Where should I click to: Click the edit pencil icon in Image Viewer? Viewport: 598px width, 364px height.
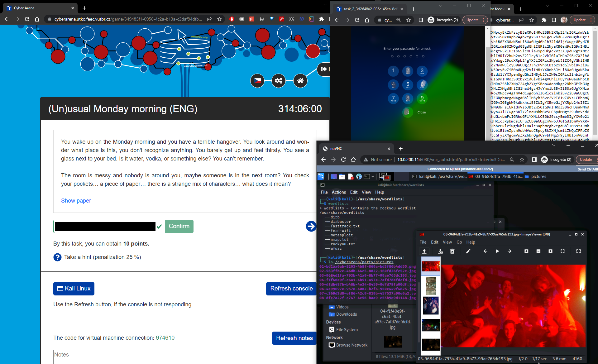(468, 251)
